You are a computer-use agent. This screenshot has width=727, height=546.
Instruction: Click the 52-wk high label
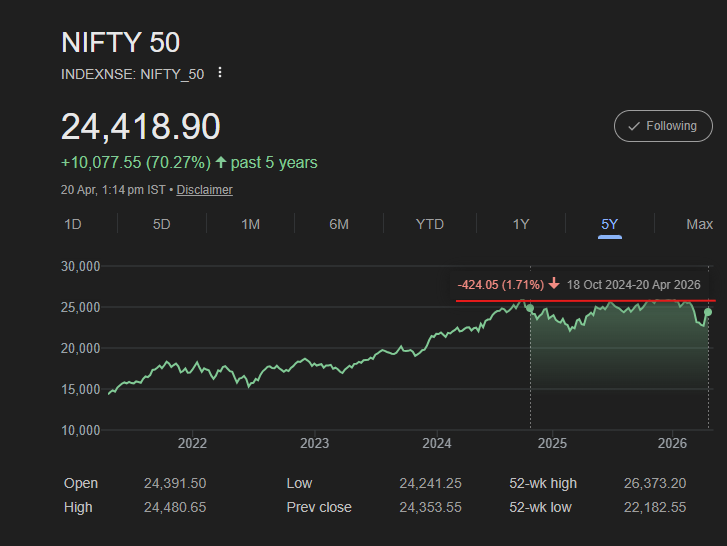(543, 483)
